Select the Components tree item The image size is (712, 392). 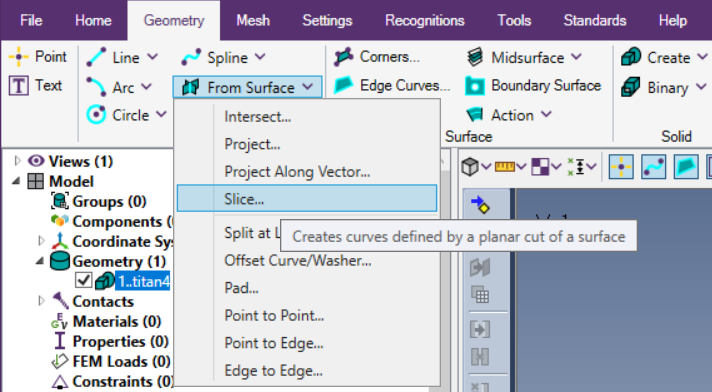pyautogui.click(x=122, y=221)
